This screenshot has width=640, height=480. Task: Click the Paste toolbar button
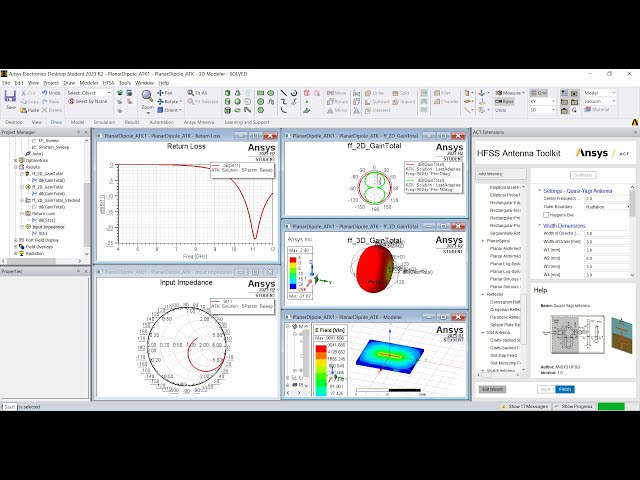tap(29, 110)
